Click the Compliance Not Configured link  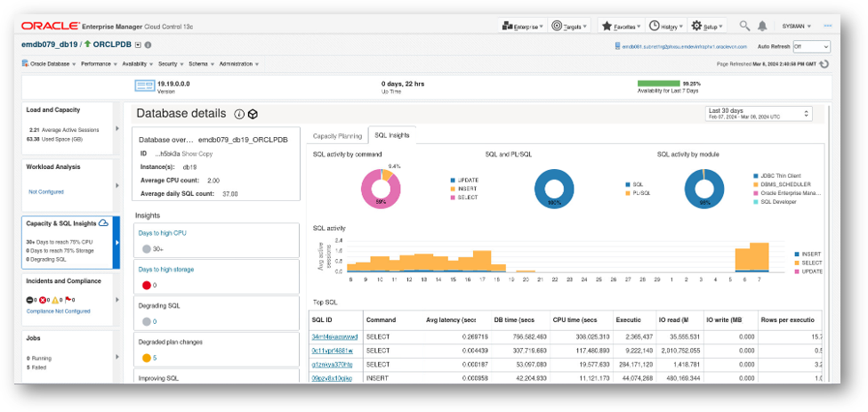[60, 311]
